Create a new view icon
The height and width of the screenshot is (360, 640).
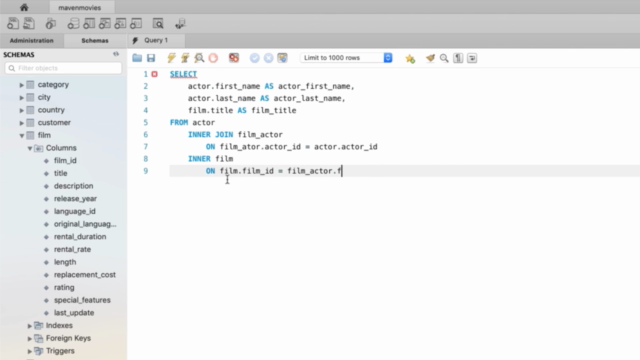(104, 24)
